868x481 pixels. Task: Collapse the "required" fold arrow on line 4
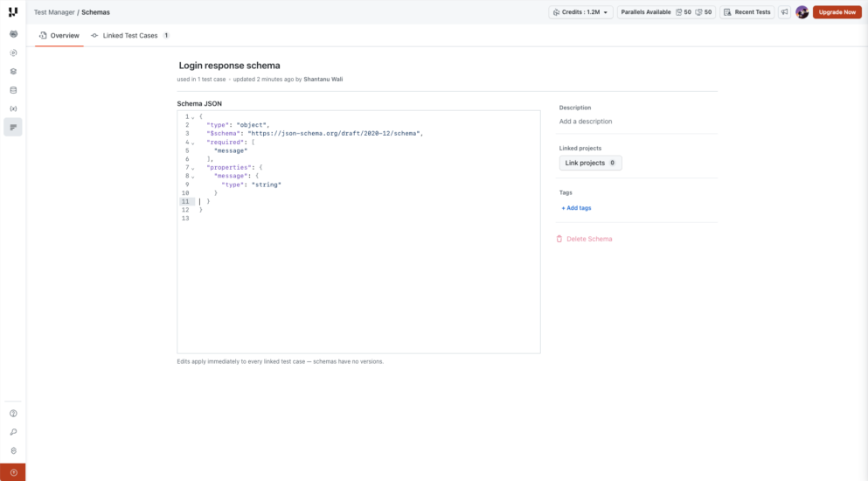click(193, 143)
